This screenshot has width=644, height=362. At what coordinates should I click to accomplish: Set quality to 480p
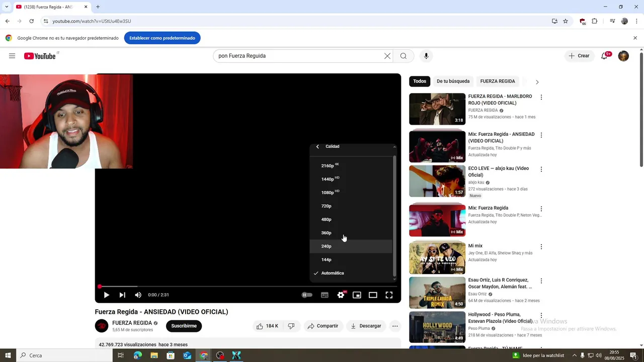pos(351,219)
